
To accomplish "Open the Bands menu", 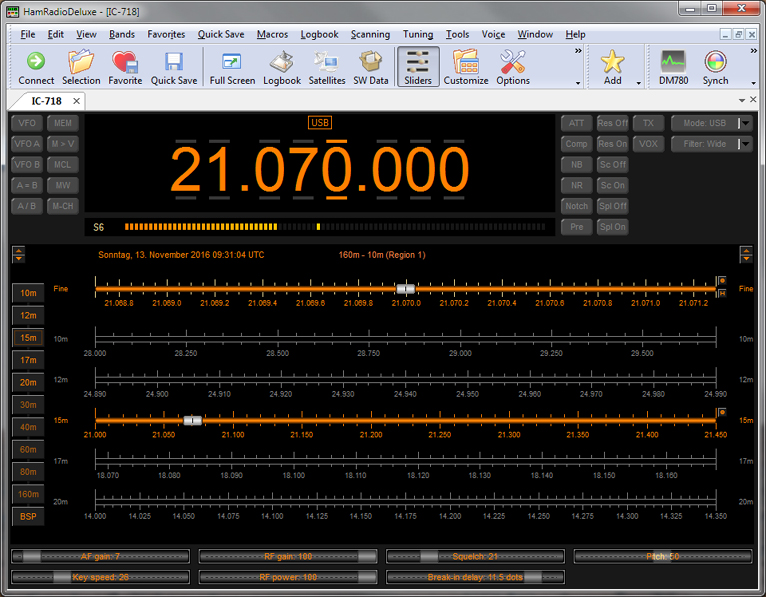I will (x=122, y=34).
